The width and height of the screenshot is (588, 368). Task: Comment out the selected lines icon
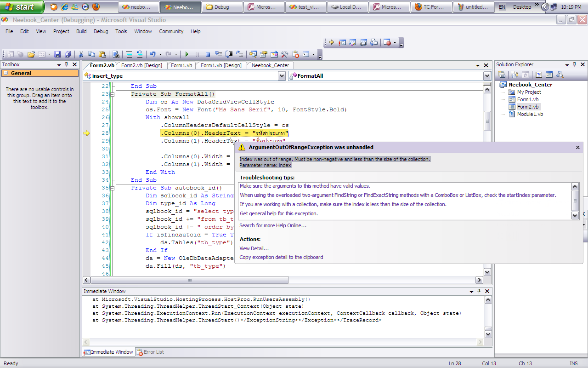[129, 54]
